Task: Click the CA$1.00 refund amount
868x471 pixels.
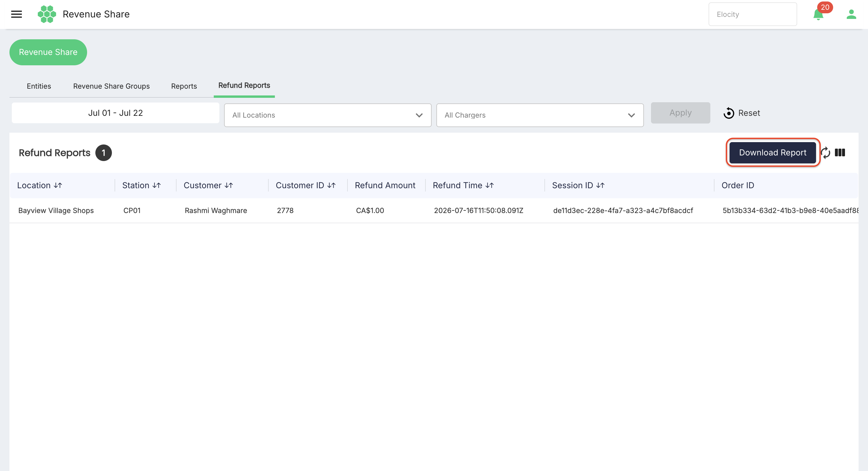Action: coord(370,210)
